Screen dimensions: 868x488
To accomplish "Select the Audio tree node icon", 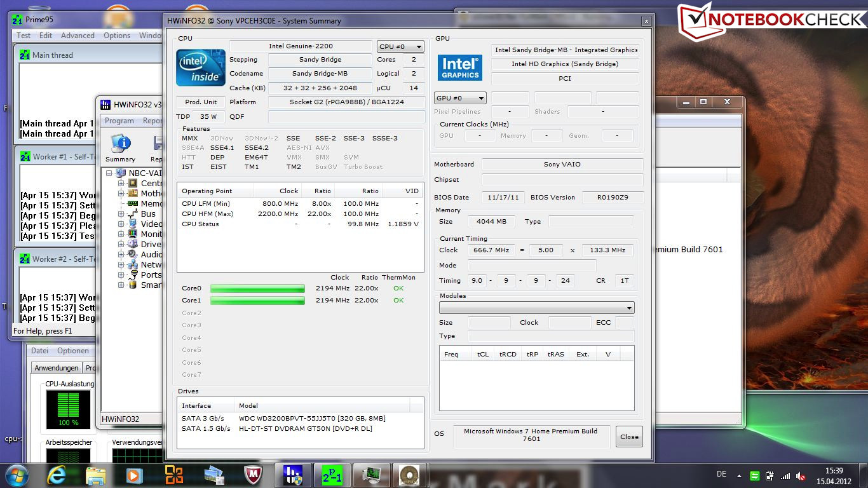I will pos(133,254).
